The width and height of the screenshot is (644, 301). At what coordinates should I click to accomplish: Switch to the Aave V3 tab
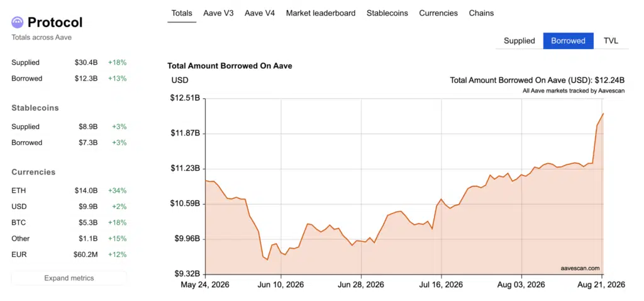[x=218, y=13]
